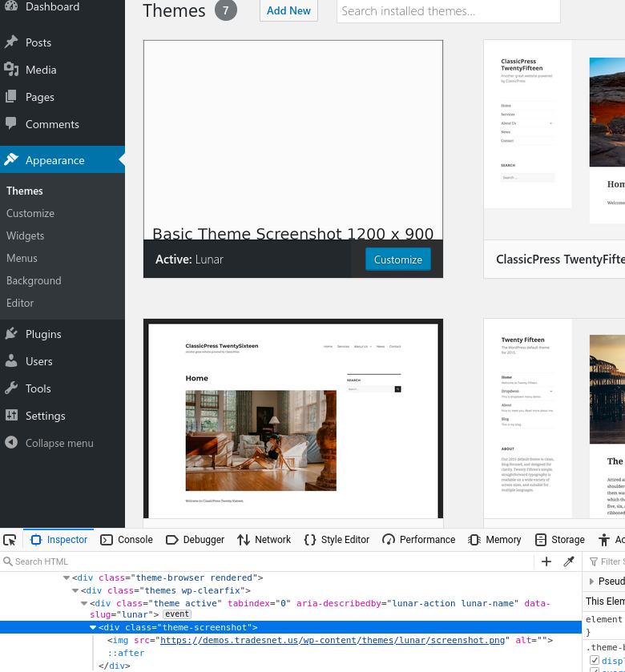Click the Plugins plug icon in sidebar
Viewport: 625px width, 672px height.
tap(11, 334)
